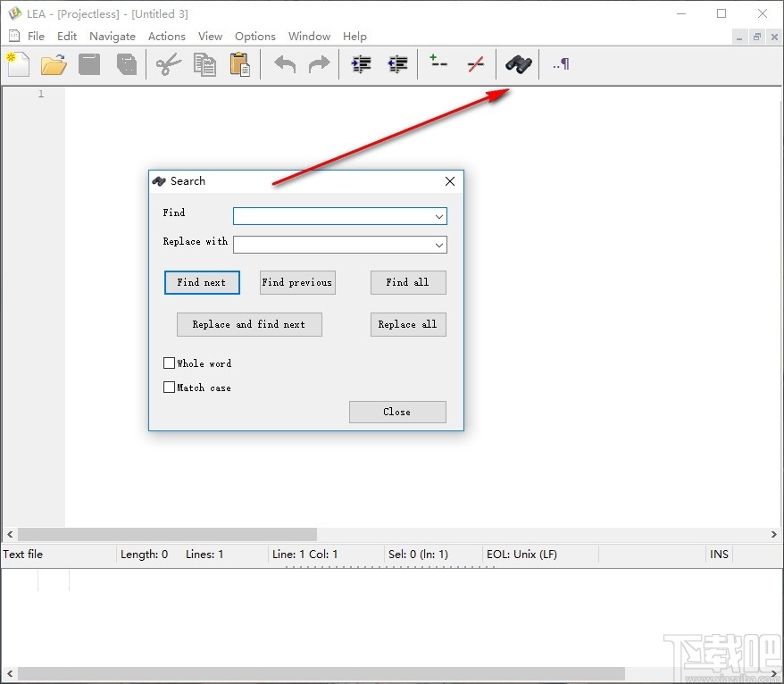This screenshot has height=684, width=784.
Task: Enable the Whole word checkbox
Action: click(169, 363)
